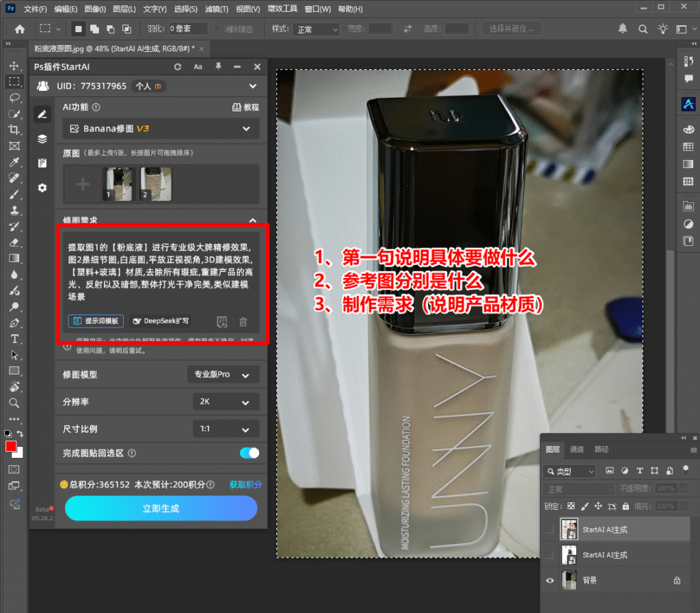The width and height of the screenshot is (700, 613).
Task: Delete the prompt text with trash icon
Action: pyautogui.click(x=243, y=322)
